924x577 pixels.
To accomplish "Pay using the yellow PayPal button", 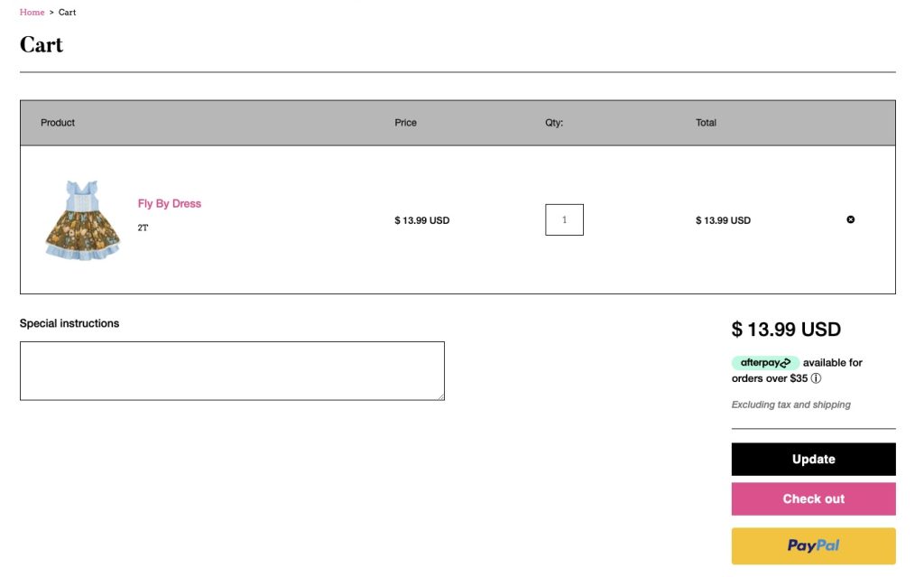I will point(813,545).
